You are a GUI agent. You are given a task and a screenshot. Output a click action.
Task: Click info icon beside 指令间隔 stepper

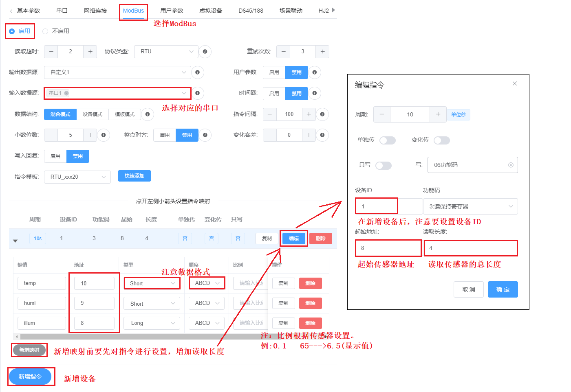[322, 114]
